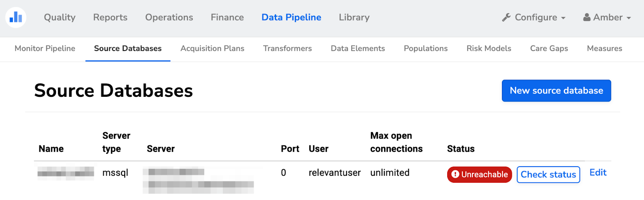Switch to the Acquisition Plans tab
This screenshot has width=644, height=200.
pyautogui.click(x=213, y=49)
